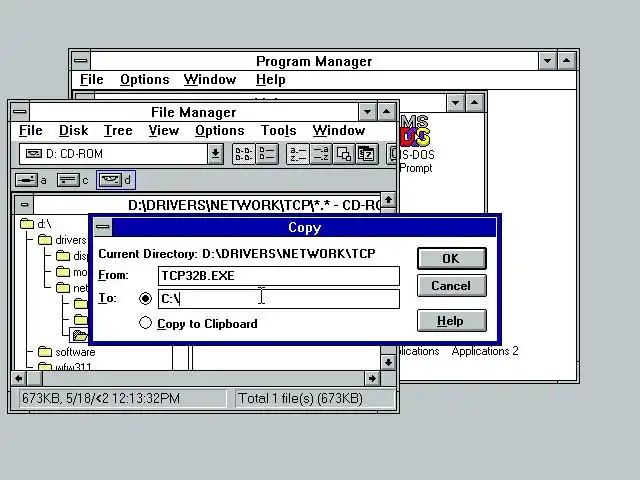Viewport: 640px width, 480px height.
Task: Click the status text with 12:13:32PM
Action: pos(101,398)
